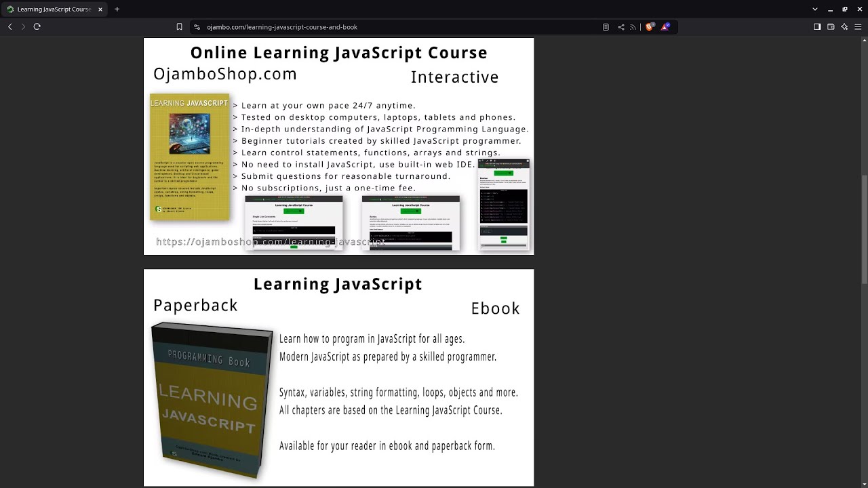Screen dimensions: 868x488
Task: Click the Online Learning JavaScript Course banner
Action: [338, 146]
